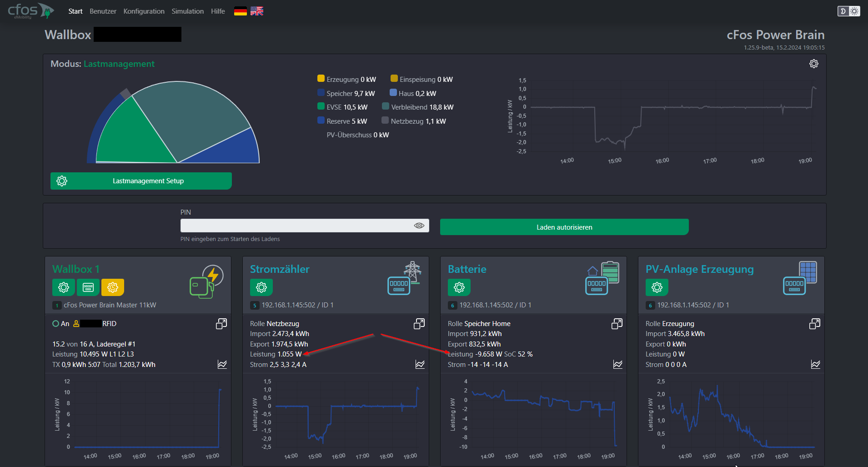Click the Batterie storage meter illustration
This screenshot has height=467, width=868.
602,278
